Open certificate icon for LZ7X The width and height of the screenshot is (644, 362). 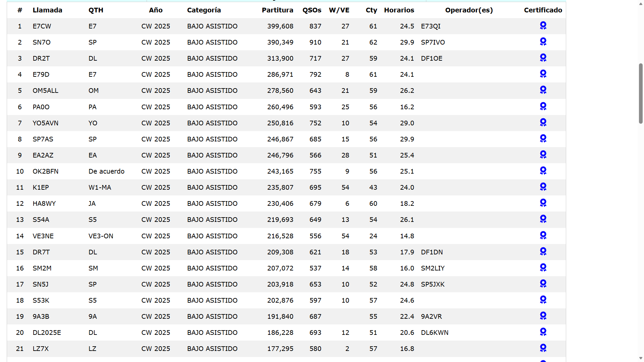[543, 348]
